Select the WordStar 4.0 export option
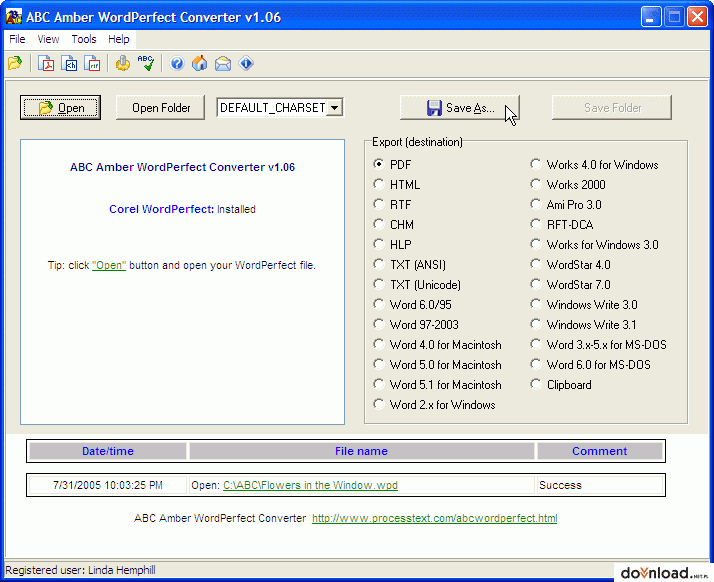Screen dimensions: 714x582 coord(571,265)
